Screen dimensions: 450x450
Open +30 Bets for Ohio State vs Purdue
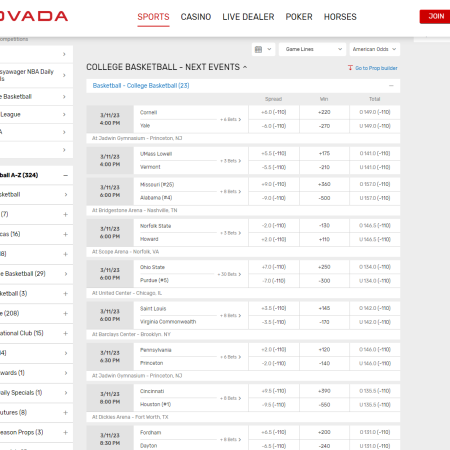[229, 274]
